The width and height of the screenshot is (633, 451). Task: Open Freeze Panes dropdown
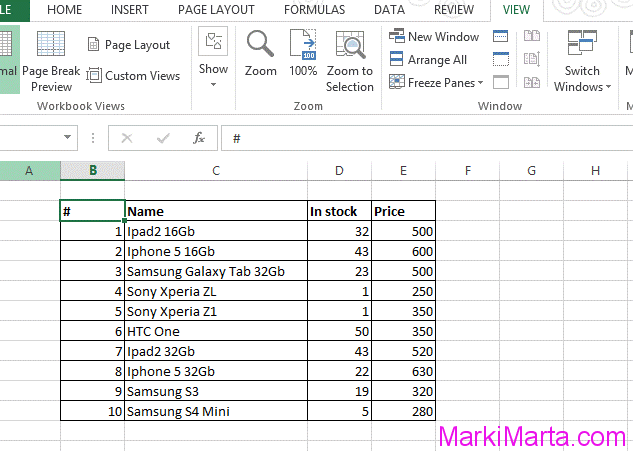pyautogui.click(x=436, y=82)
